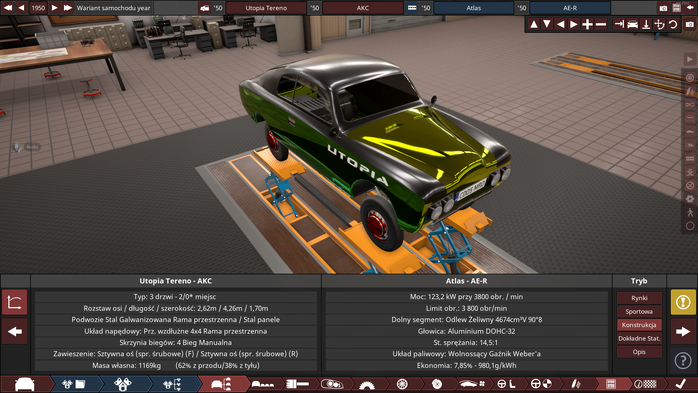This screenshot has height=393, width=698.
Task: Expand right sidebar with play arrow
Action: coord(690,59)
